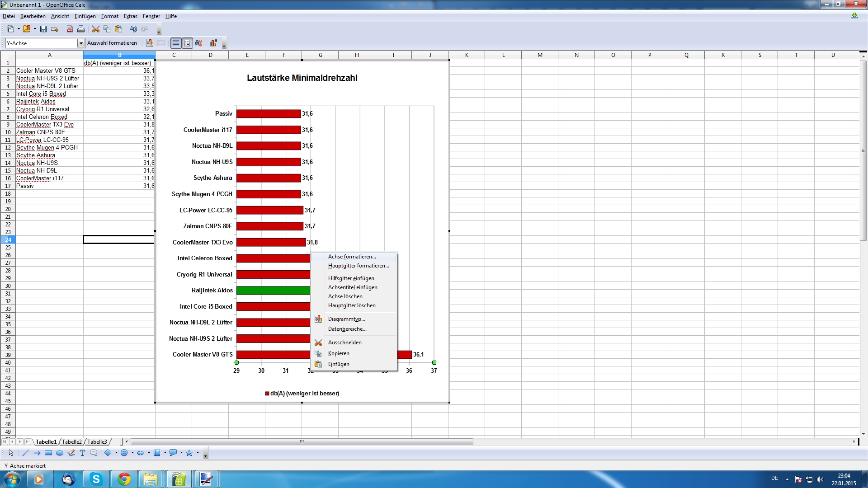Open the Format menu
This screenshot has width=868, height=488.
click(110, 16)
